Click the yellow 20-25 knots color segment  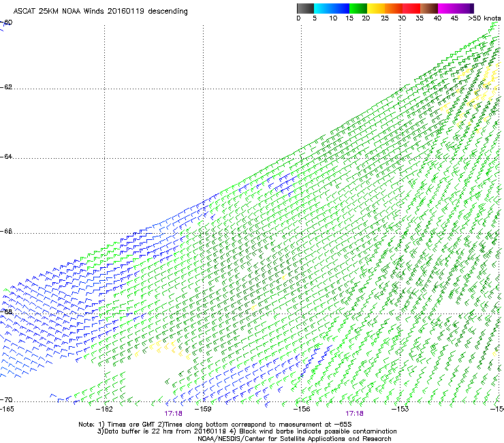tap(376, 8)
